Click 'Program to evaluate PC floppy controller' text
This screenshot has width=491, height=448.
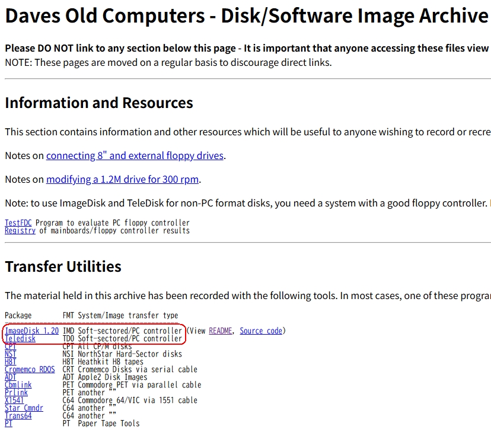click(x=113, y=223)
